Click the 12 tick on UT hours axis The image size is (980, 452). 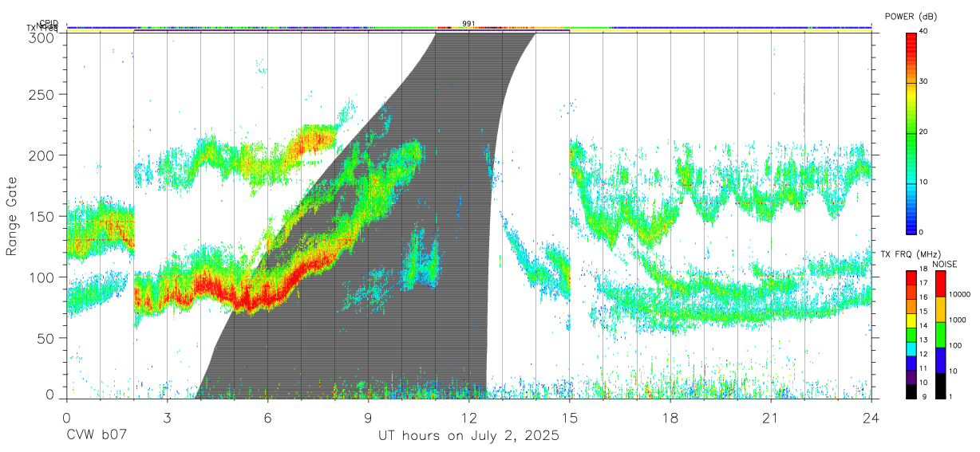tap(468, 418)
